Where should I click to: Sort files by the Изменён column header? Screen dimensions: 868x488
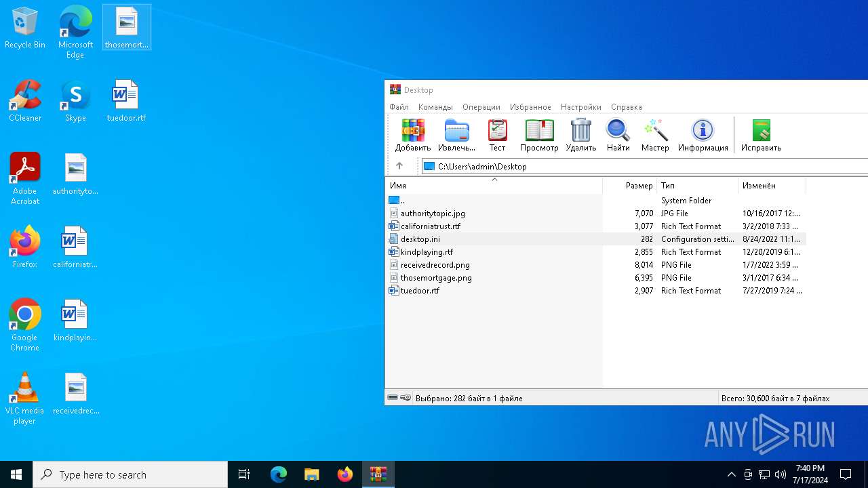[772, 185]
